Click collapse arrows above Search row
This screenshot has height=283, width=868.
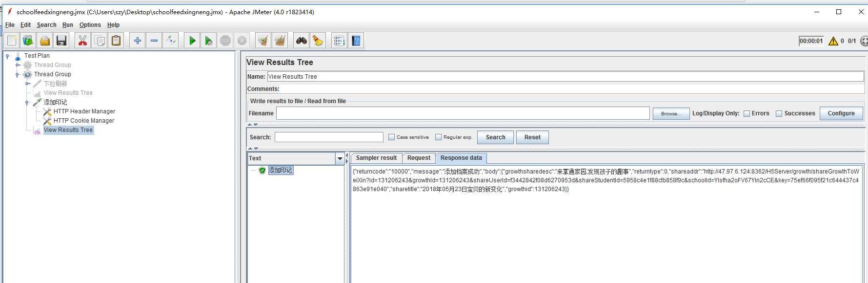pos(253,125)
